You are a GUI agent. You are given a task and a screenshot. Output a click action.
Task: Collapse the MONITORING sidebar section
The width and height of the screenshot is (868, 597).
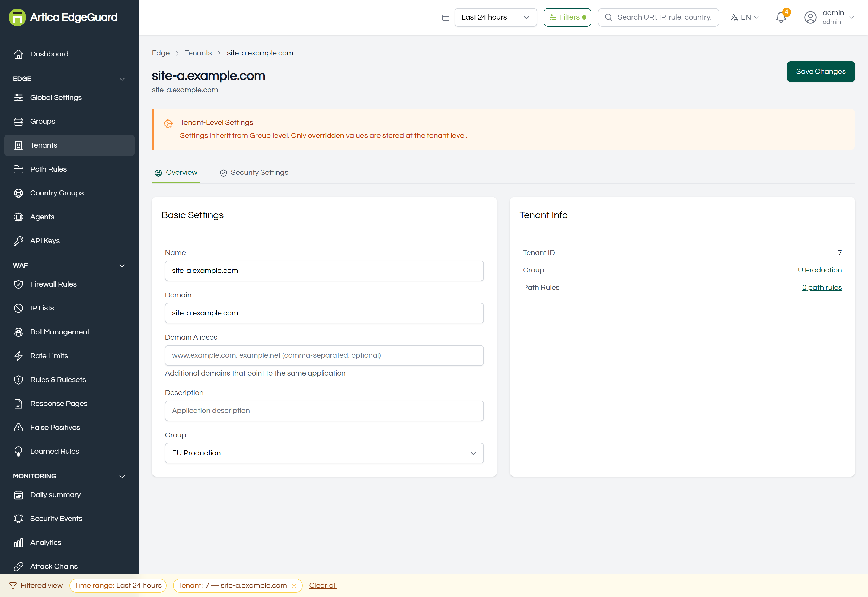122,476
